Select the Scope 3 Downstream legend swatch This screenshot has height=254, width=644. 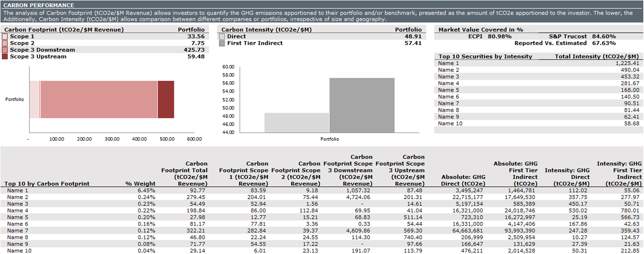(5, 50)
